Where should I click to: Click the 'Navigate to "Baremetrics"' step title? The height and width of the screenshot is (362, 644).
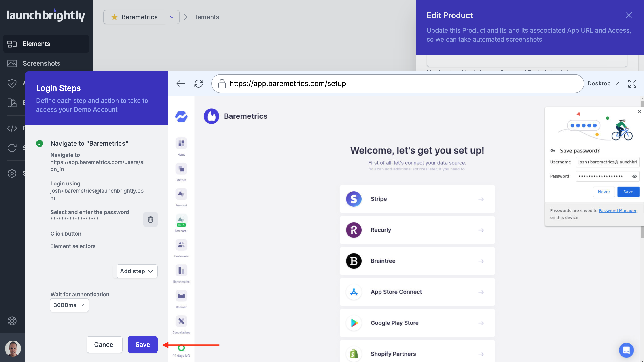point(89,143)
